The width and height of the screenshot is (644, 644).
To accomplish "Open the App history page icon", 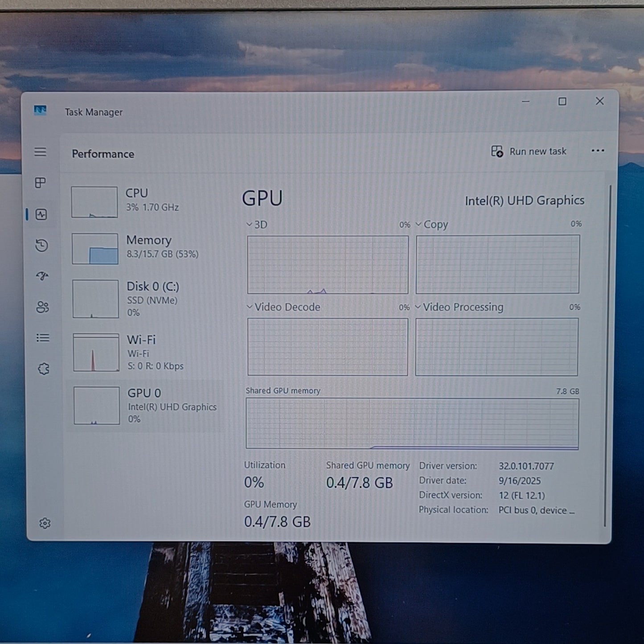I will 41,246.
